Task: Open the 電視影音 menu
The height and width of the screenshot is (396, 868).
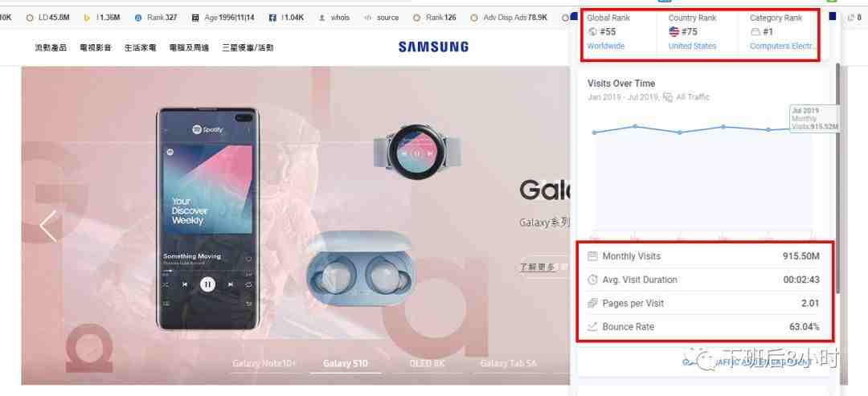Action: pyautogui.click(x=96, y=48)
